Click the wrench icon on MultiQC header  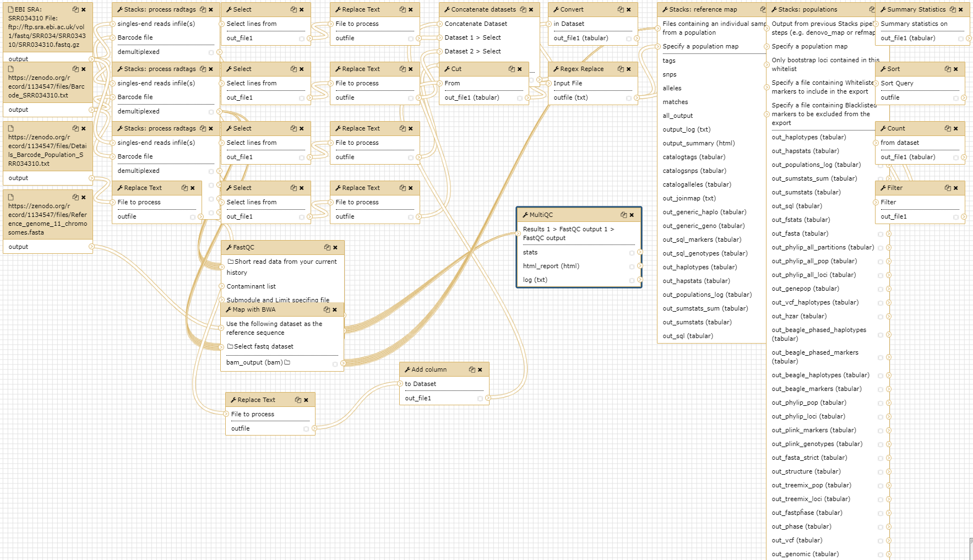(525, 215)
